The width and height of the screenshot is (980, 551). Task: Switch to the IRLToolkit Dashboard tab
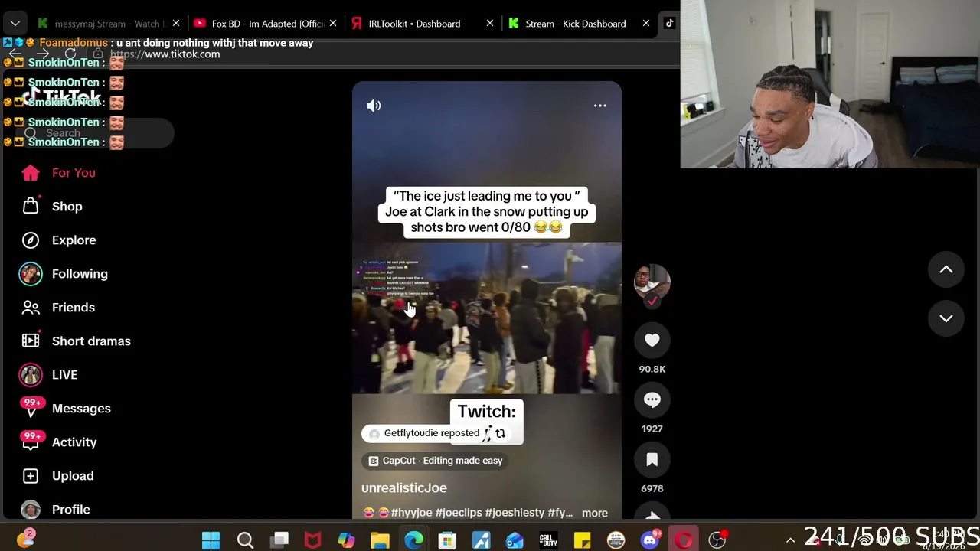(420, 24)
